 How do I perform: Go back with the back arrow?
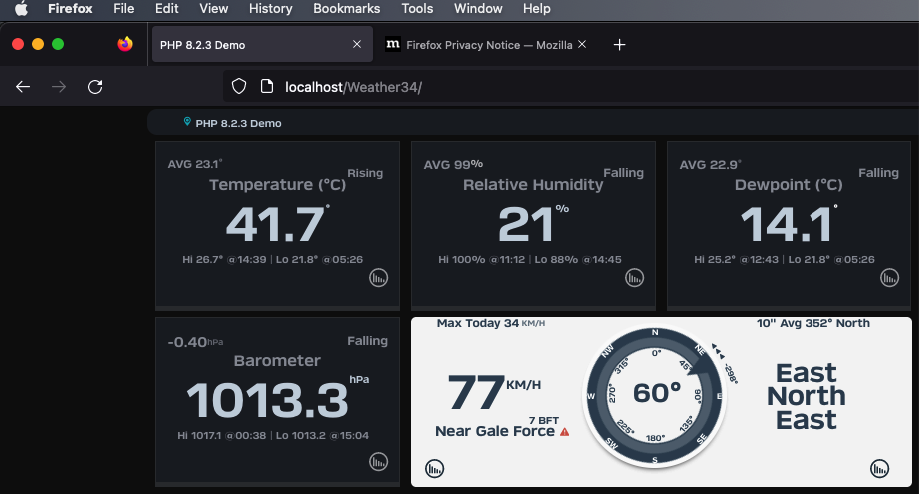point(23,87)
